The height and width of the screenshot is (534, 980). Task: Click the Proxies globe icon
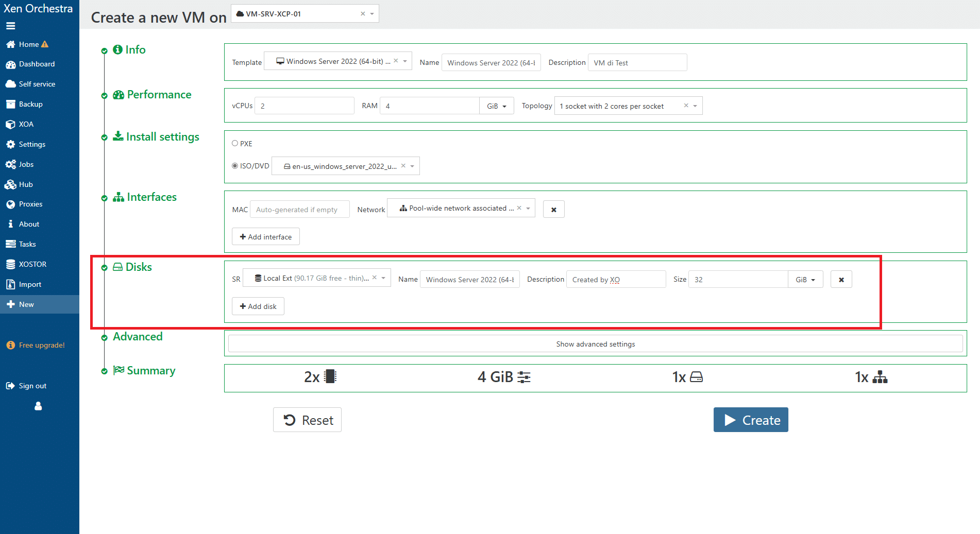tap(10, 204)
